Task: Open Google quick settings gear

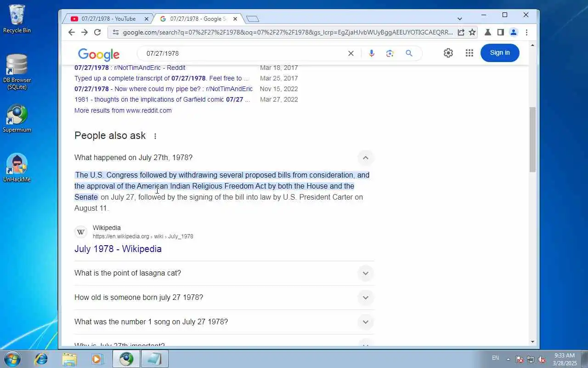Action: point(448,53)
